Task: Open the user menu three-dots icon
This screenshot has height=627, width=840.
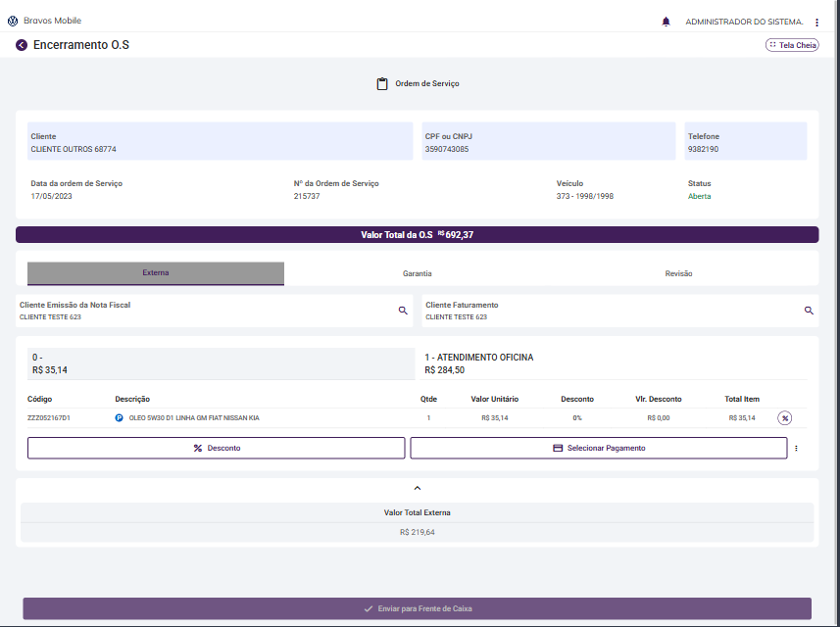Action: (x=816, y=22)
